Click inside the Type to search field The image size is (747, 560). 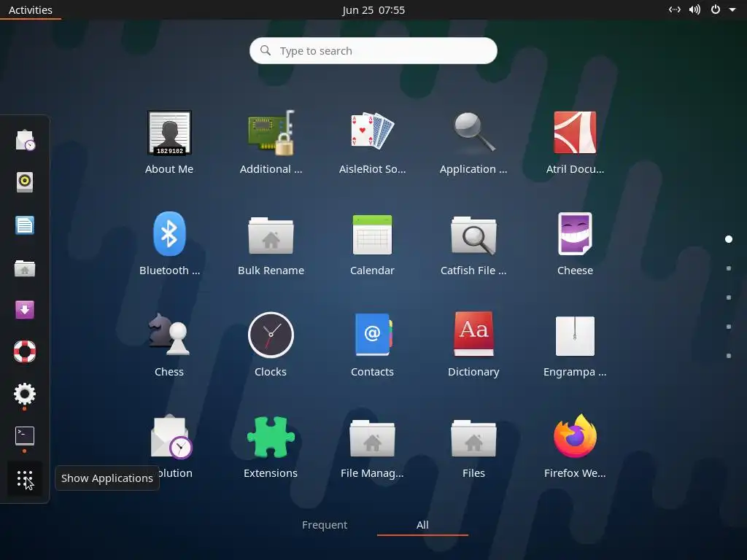click(373, 50)
